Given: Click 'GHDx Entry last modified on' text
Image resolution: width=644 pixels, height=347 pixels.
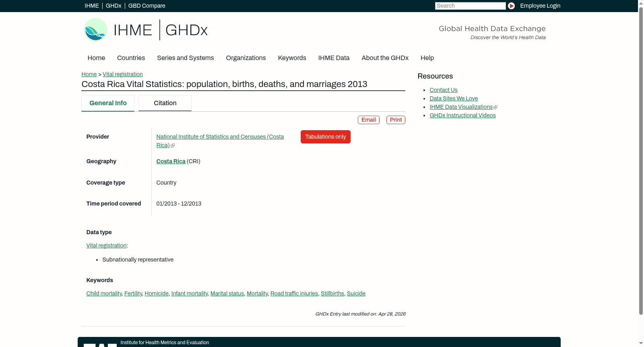Looking at the screenshot, I should coord(360,314).
